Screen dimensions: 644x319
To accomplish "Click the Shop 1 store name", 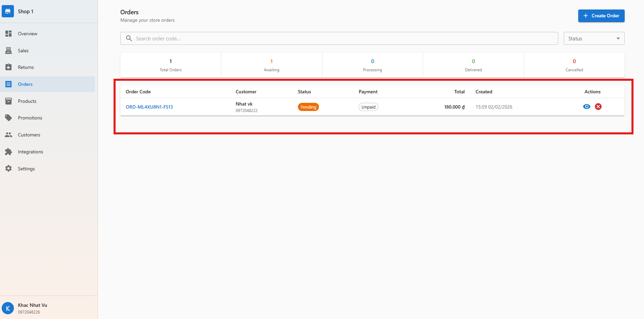I will [x=26, y=11].
